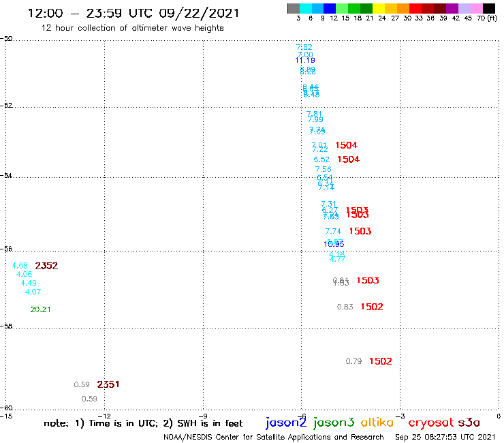Click the red 1504 time beside 7.01
This screenshot has height=443, width=504.
tap(347, 145)
